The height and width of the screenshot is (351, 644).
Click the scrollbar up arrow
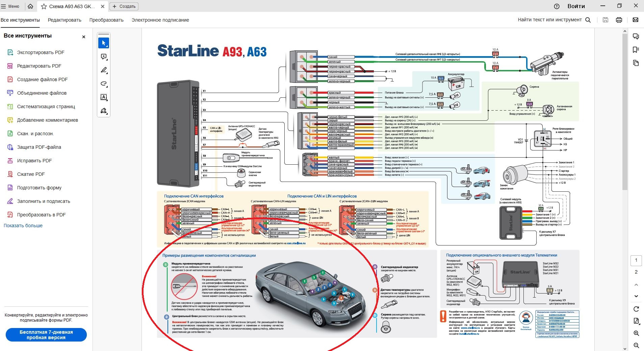(625, 31)
